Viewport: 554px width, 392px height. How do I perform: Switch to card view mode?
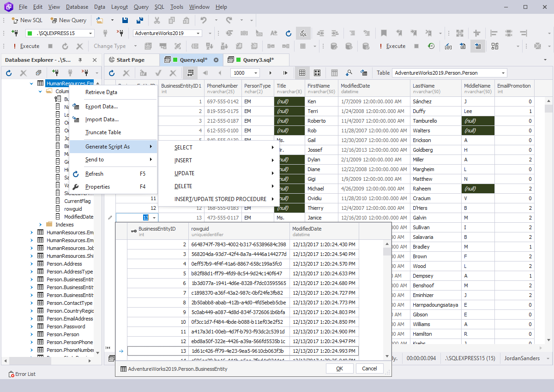tap(317, 72)
